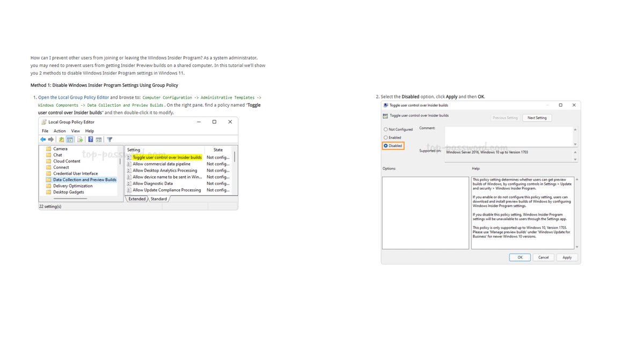Click the policy icon beside the dialog heading

385,116
